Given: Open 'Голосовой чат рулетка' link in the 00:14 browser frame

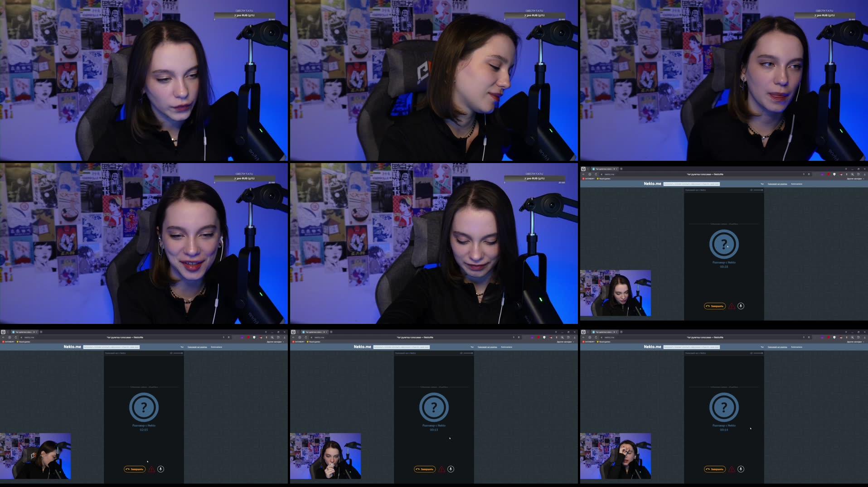Looking at the screenshot, I should [777, 347].
